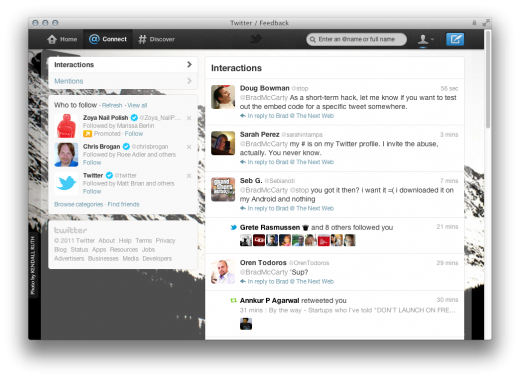
Task: Click Oren Todoros's name
Action: point(263,263)
